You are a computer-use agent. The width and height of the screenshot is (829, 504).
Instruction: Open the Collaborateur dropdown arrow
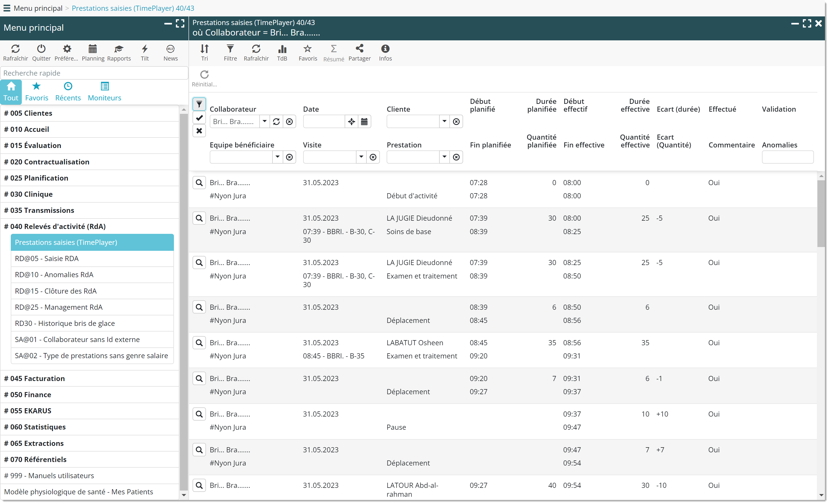tap(265, 121)
